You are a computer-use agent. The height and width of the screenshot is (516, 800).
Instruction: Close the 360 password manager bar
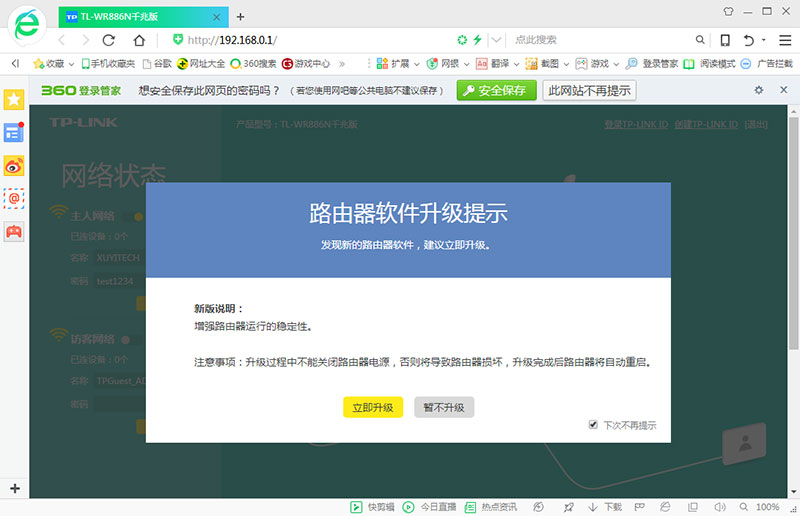pos(784,90)
